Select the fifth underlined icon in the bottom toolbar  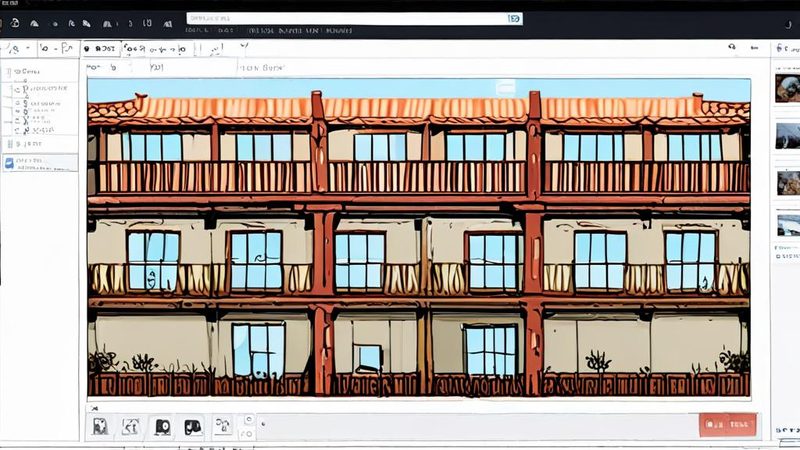[223, 426]
